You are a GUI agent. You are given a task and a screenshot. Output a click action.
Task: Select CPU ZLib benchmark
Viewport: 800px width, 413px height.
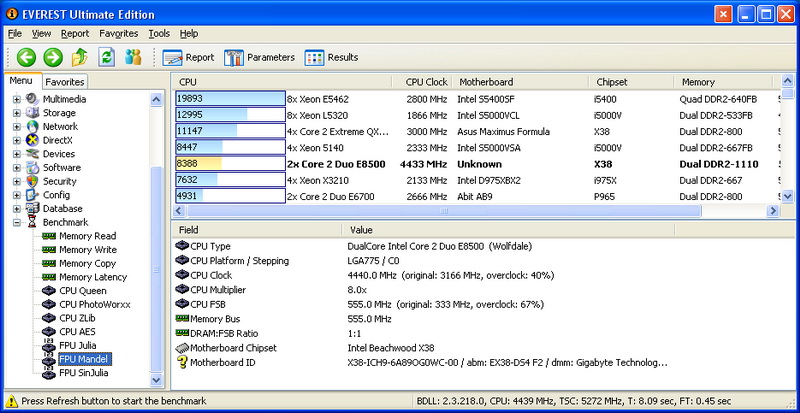[77, 318]
